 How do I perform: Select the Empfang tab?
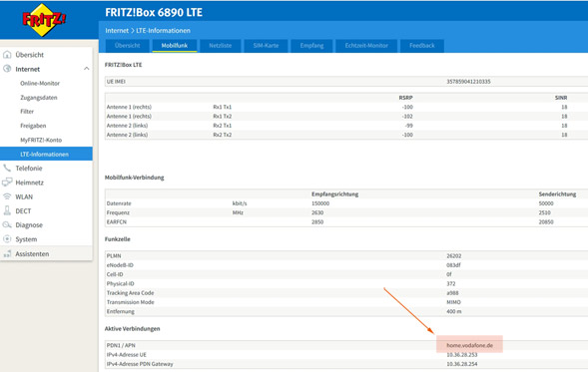click(x=311, y=46)
